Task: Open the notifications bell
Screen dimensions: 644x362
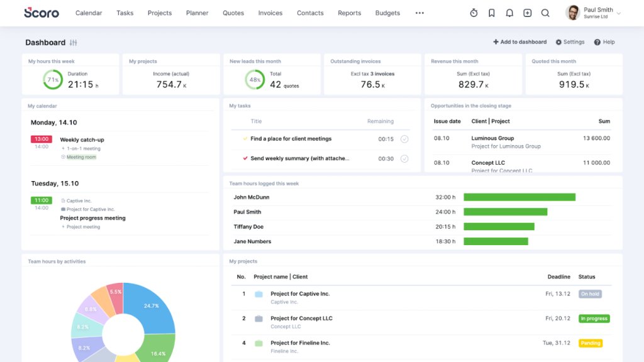Action: [509, 13]
